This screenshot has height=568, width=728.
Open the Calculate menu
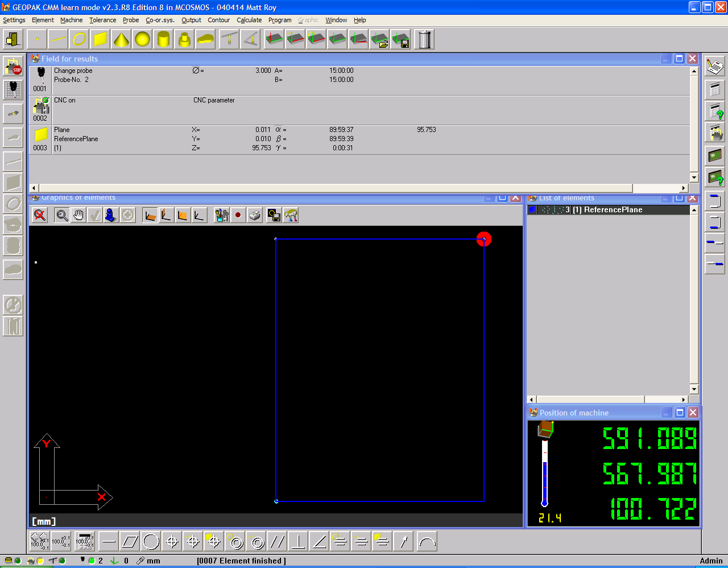[x=249, y=20]
